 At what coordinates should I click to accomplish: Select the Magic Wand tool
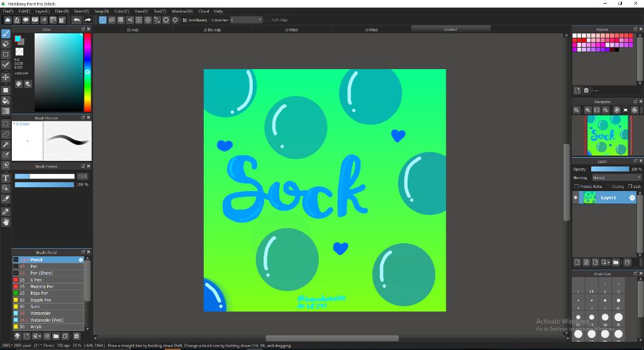[6, 145]
